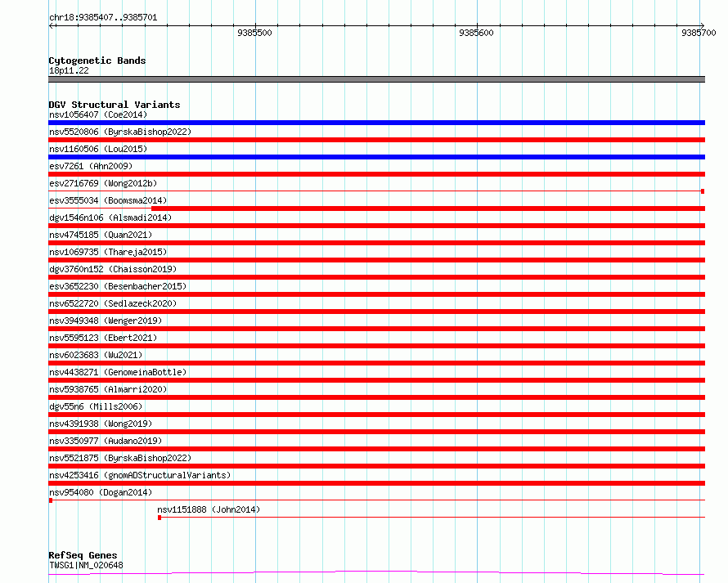Click variant label nsv4391938 (Wong2019)

[101, 424]
